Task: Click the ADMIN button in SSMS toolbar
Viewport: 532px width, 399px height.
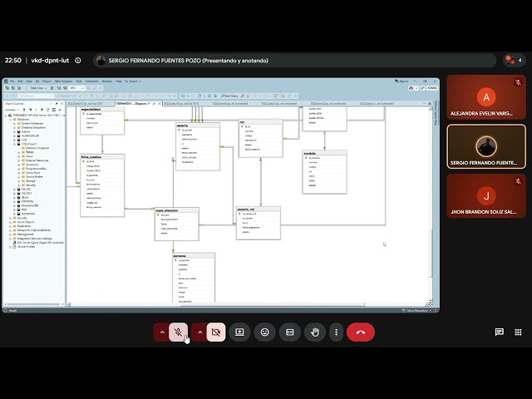Action: click(x=432, y=88)
